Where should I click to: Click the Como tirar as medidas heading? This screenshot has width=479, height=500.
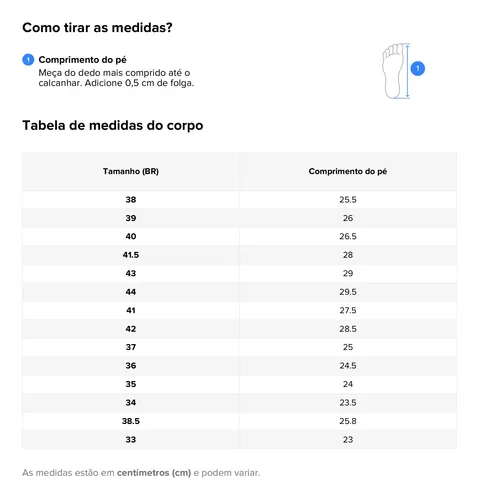pos(97,27)
